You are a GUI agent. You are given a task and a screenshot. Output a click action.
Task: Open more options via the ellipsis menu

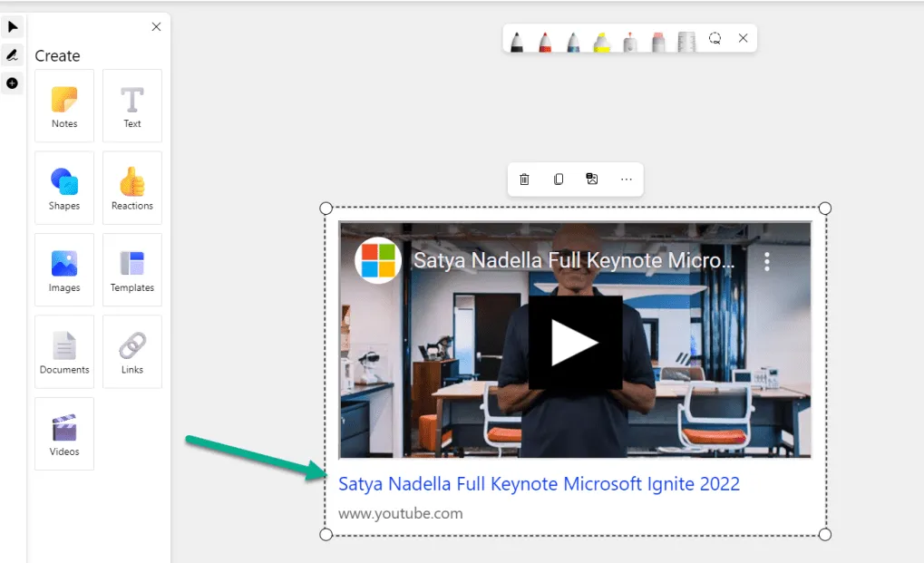[x=626, y=179]
